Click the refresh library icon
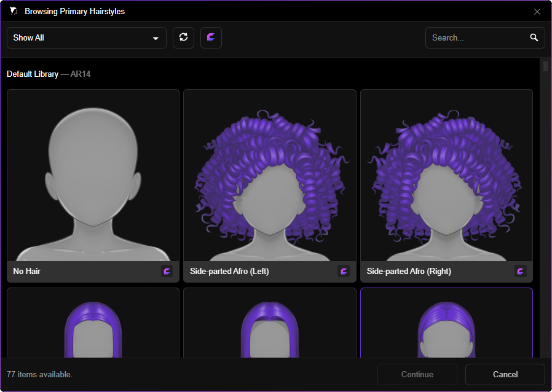 point(183,37)
